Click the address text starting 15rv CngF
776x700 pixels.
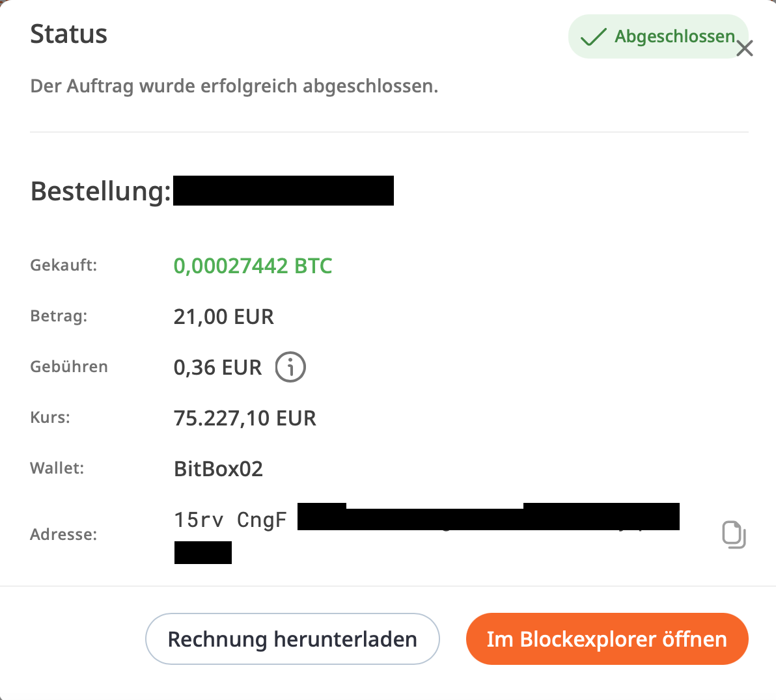click(230, 520)
